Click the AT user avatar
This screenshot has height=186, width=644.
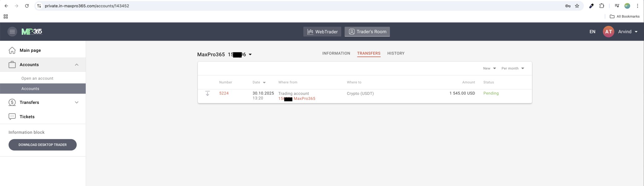click(608, 32)
